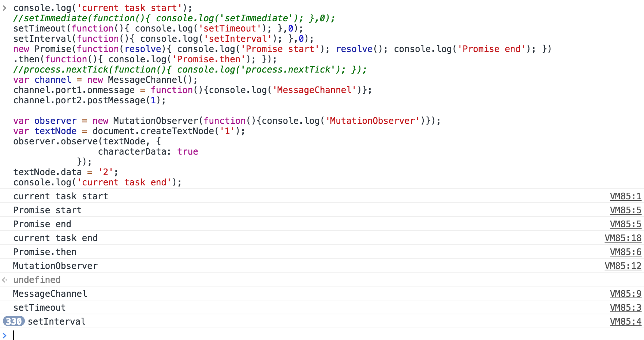Select the 'current task end' log message

[56, 238]
